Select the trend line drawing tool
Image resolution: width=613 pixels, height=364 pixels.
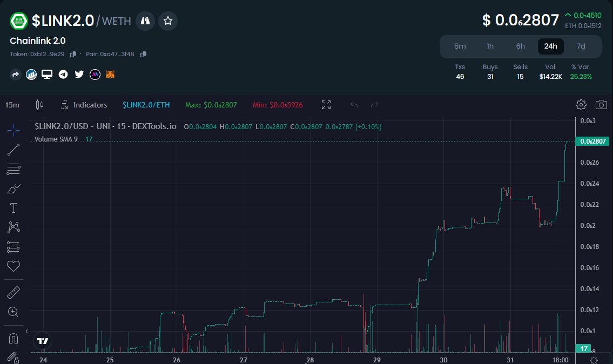coord(13,150)
